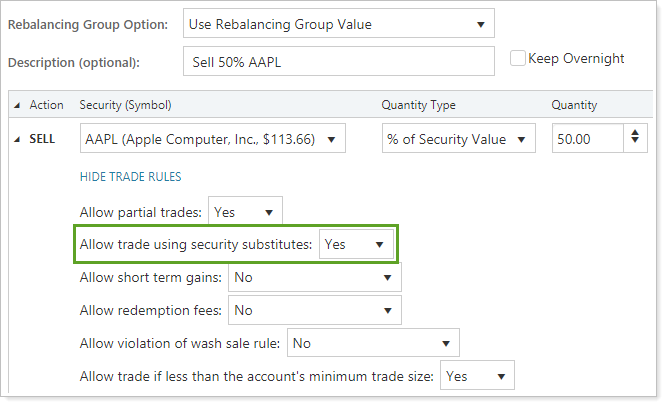Click the Quantity Type column header

418,105
